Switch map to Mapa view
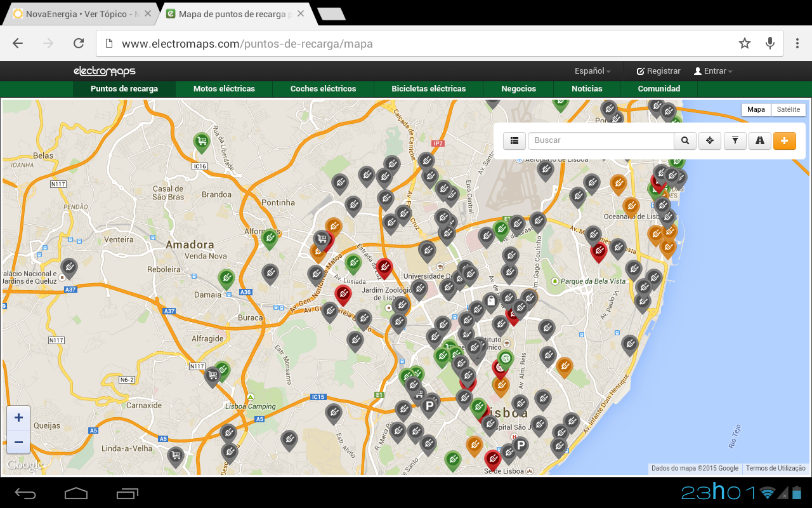The width and height of the screenshot is (812, 508). (756, 110)
